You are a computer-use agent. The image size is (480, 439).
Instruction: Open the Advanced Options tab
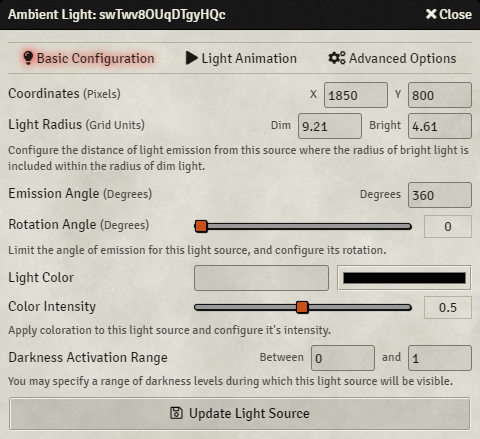[392, 58]
